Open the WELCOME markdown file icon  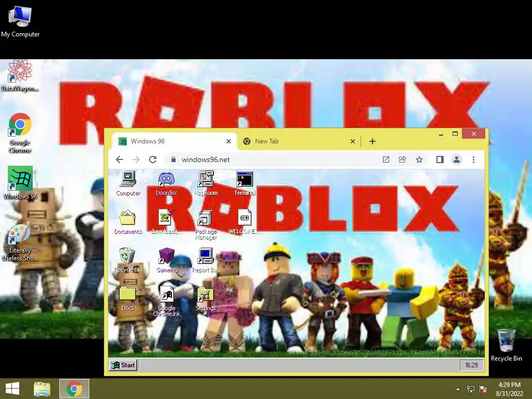(245, 222)
